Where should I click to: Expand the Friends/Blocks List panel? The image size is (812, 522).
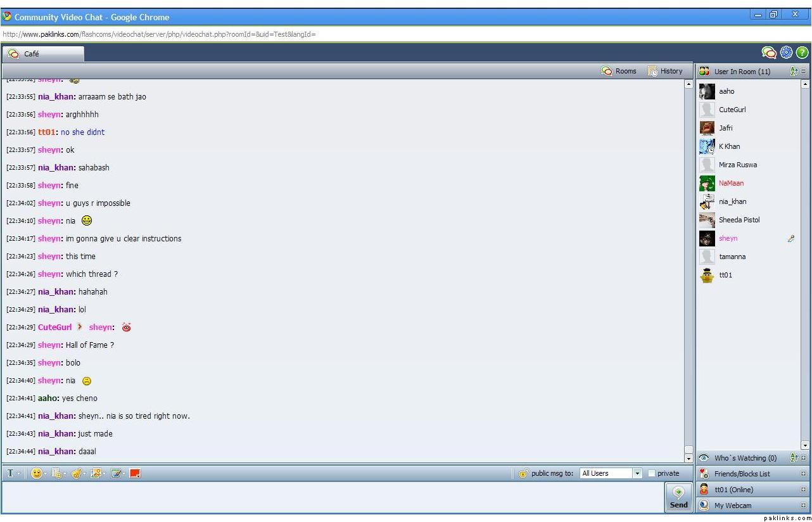804,474
